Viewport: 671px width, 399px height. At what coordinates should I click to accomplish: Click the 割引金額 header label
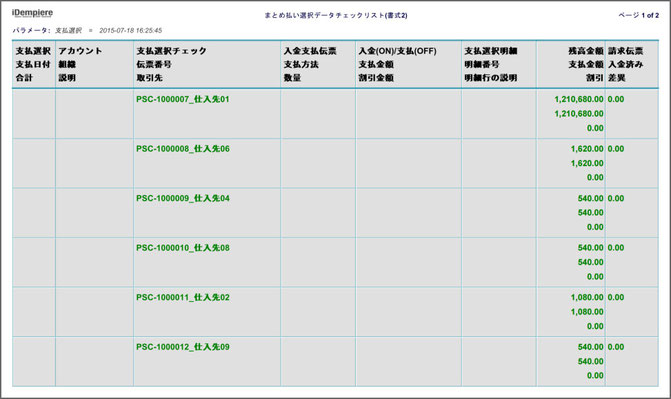376,78
